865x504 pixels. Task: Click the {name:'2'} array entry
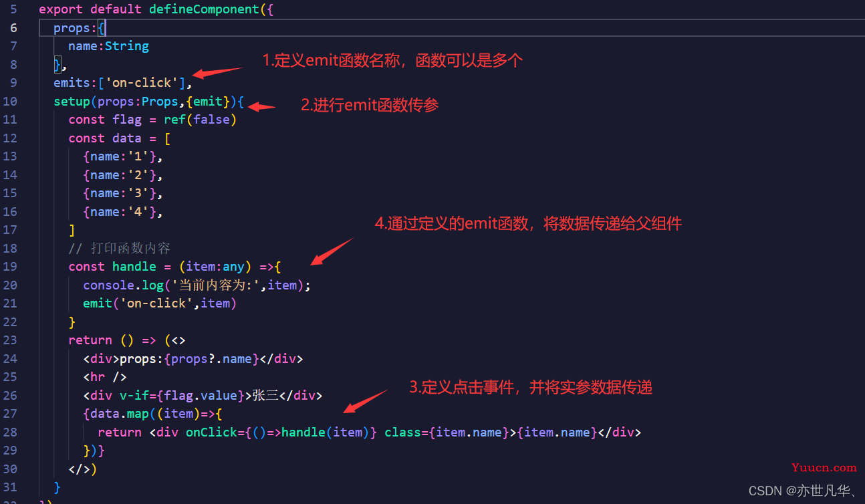(x=120, y=175)
